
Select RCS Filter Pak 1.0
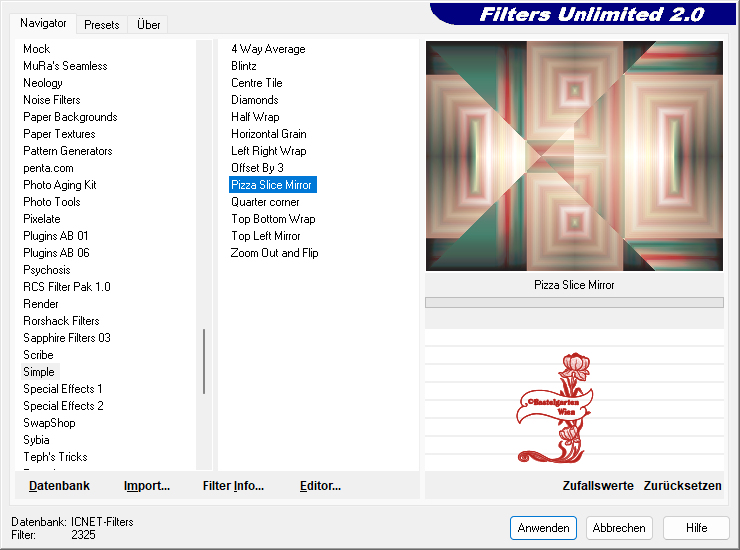coord(67,287)
